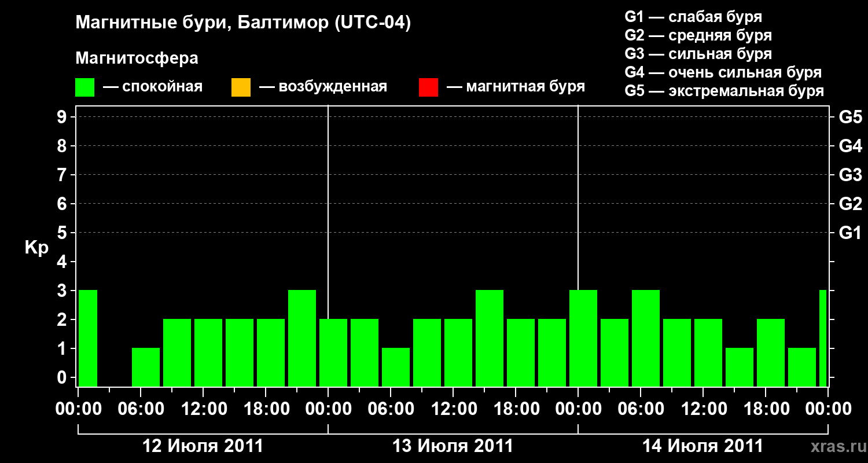Screen dimensions: 868x463
Task: Click the '12:00' time label for 12 Июля
Action: coord(204,409)
